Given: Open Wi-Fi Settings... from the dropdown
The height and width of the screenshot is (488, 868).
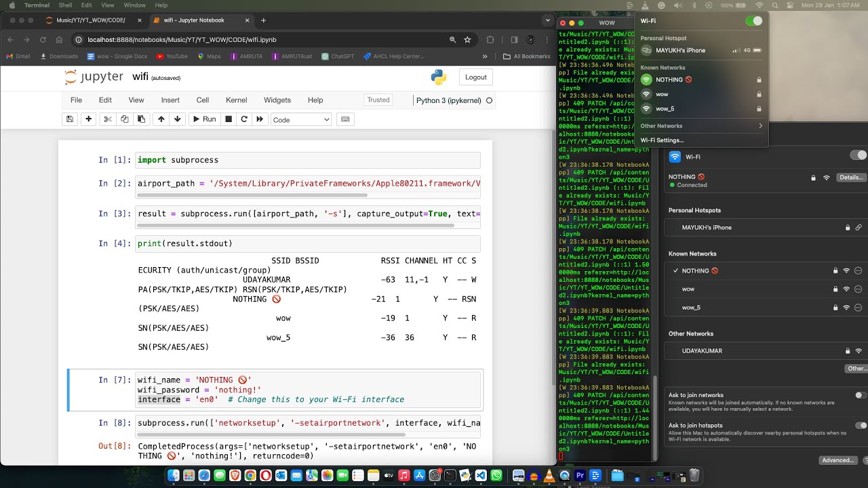Looking at the screenshot, I should tap(662, 140).
